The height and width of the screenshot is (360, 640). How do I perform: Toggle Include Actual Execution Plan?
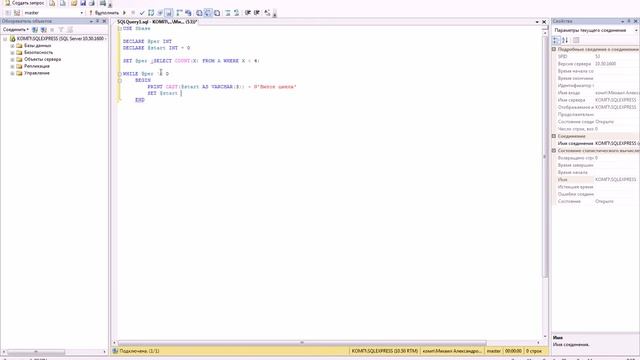[179, 13]
